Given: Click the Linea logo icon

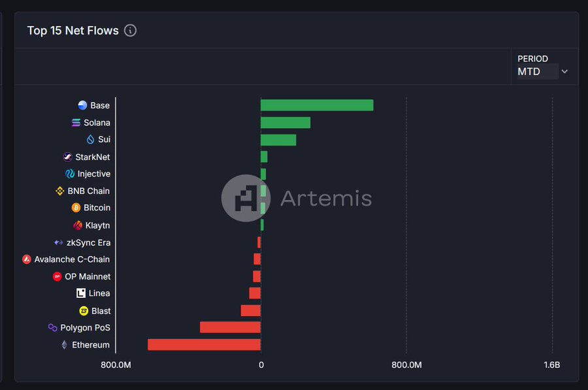Looking at the screenshot, I should coord(81,293).
